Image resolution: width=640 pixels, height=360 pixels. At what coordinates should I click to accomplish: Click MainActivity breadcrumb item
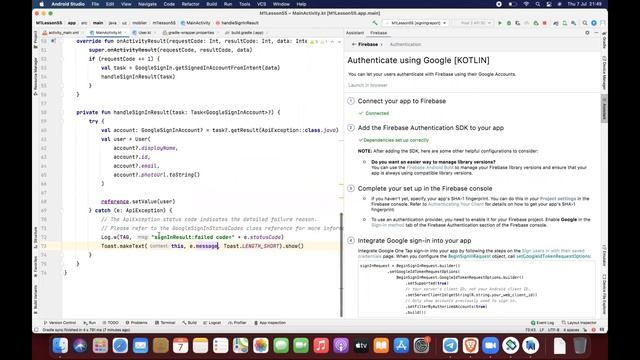click(196, 23)
